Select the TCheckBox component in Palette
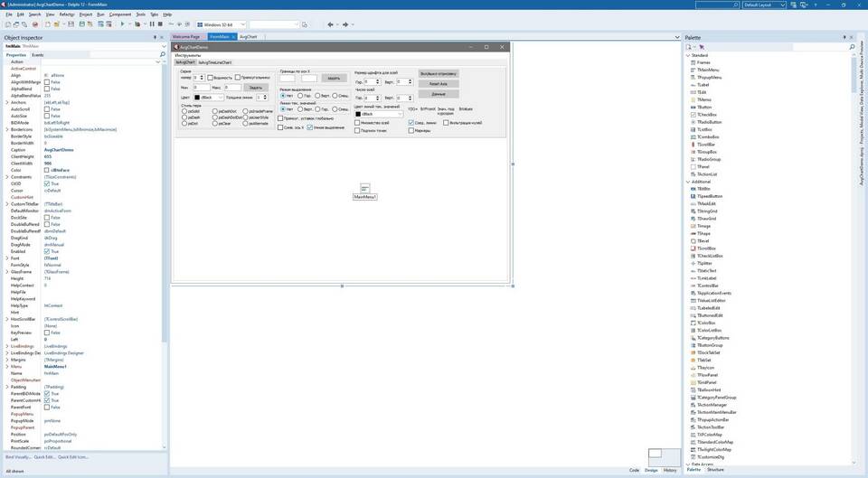The height and width of the screenshot is (478, 868). point(706,115)
